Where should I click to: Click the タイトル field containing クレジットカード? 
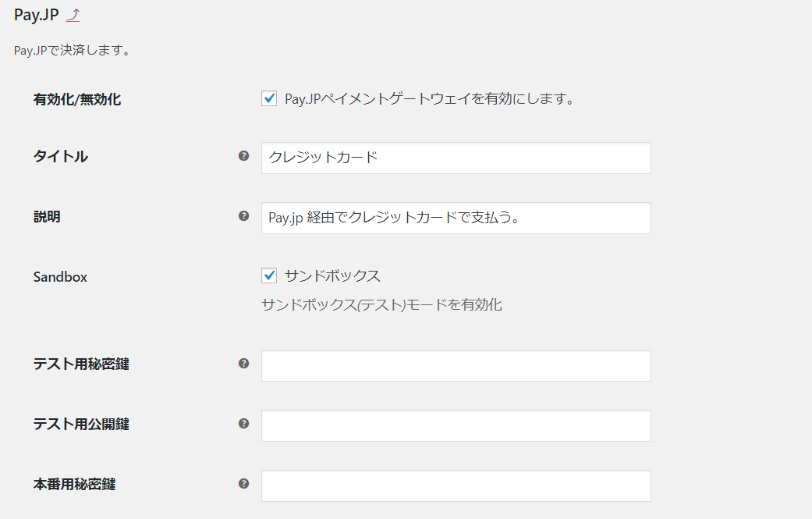tap(456, 158)
